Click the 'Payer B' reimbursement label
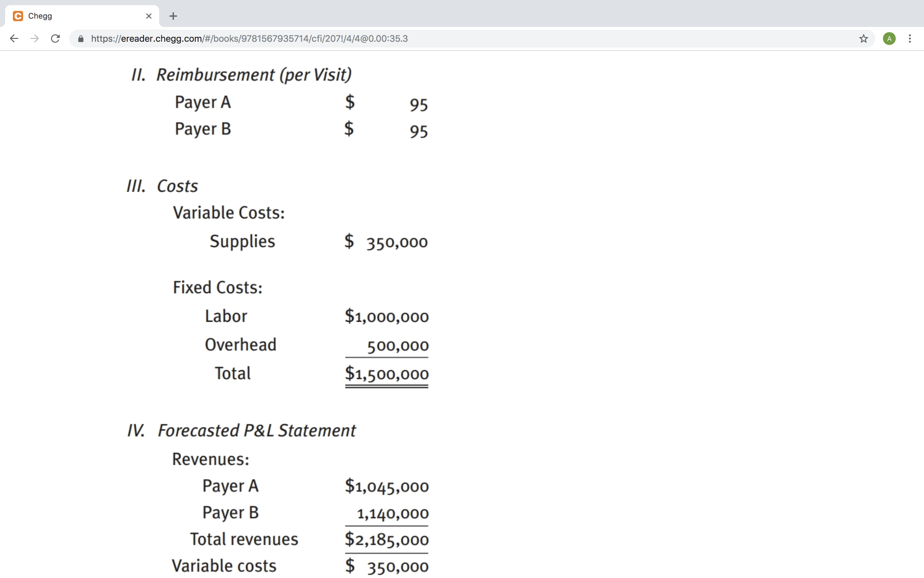Screen dimensions: 924x578 click(203, 129)
